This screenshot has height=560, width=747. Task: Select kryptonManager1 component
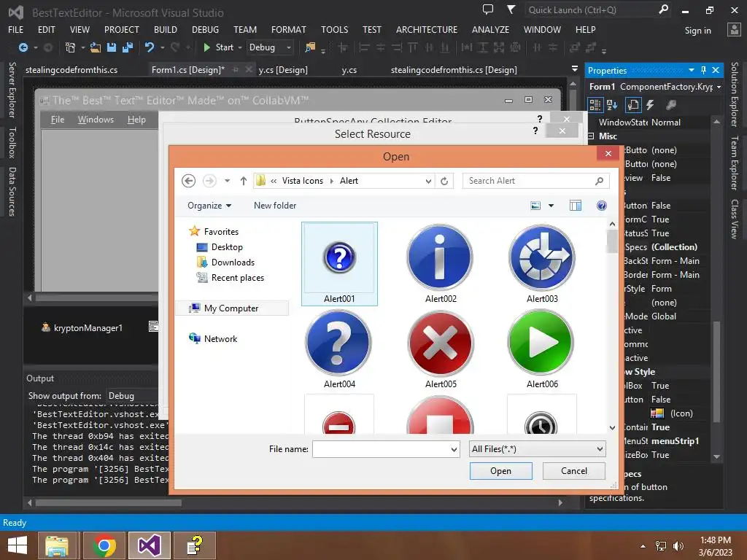(82, 327)
